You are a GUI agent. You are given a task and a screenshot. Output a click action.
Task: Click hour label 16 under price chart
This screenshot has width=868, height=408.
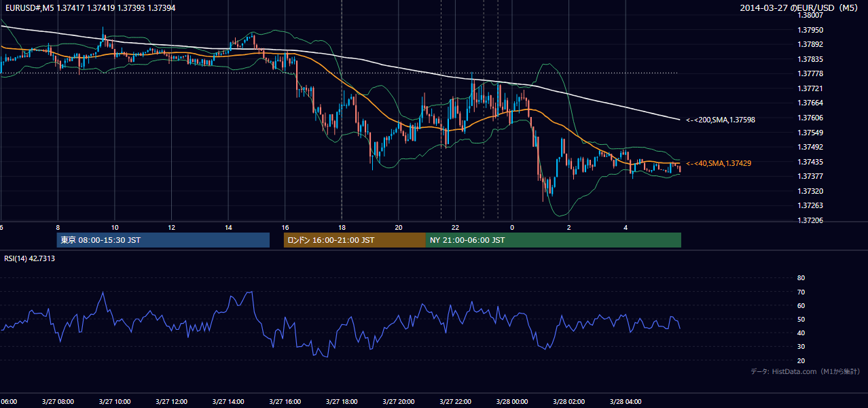(x=285, y=227)
